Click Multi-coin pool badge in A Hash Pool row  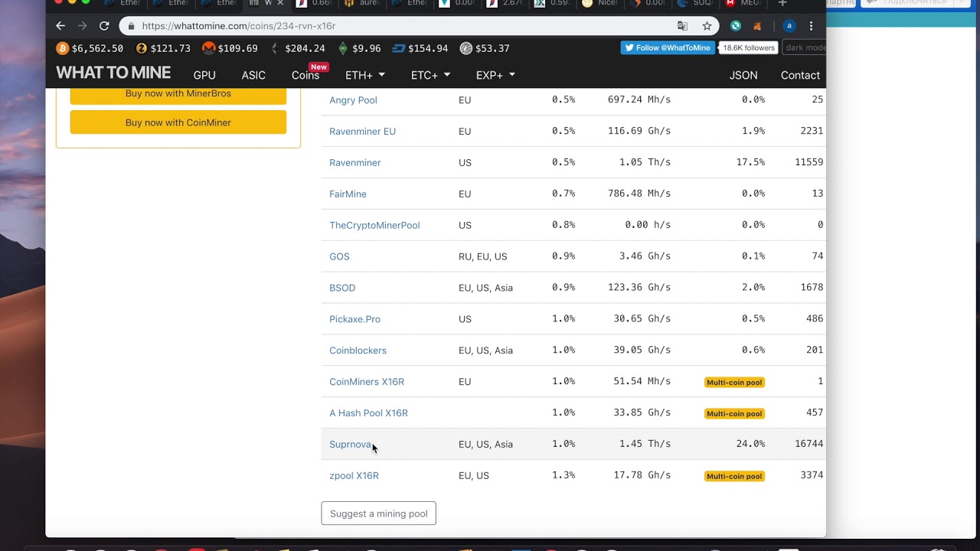(x=734, y=413)
